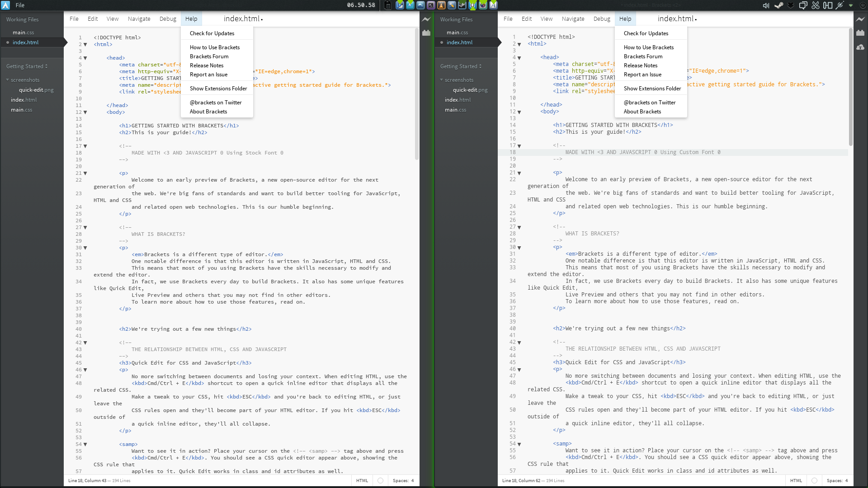Image resolution: width=868 pixels, height=488 pixels.
Task: Click the vertical scrollbar thumb in the left editor
Action: click(416, 94)
